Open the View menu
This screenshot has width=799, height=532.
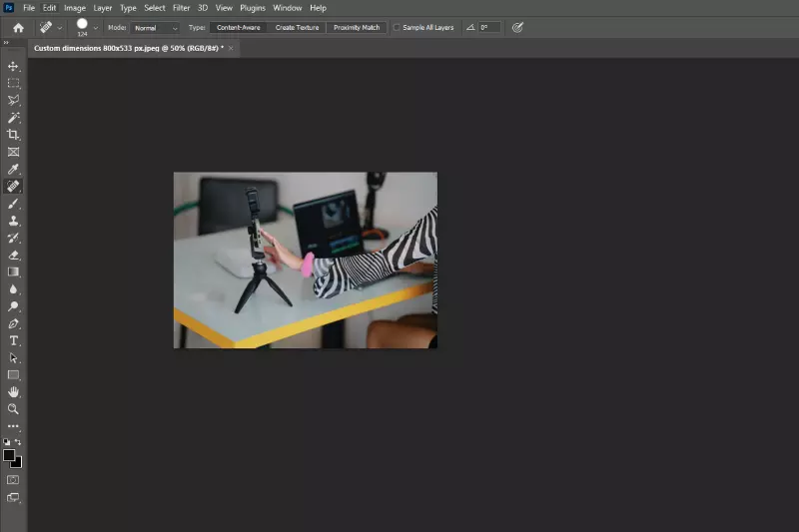pos(224,8)
